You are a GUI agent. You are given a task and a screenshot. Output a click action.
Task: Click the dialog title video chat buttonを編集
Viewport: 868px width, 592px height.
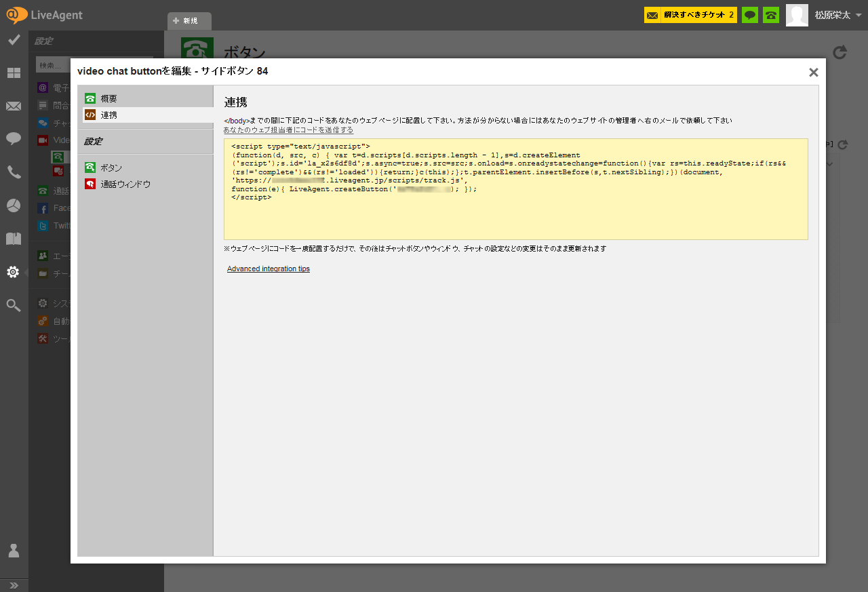172,71
